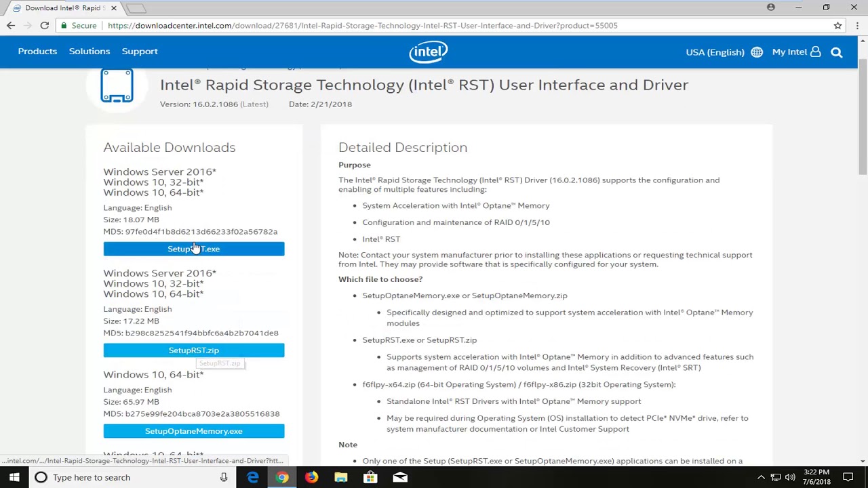Download SetupRST.zip
Viewport: 868px width, 488px height.
pos(194,350)
